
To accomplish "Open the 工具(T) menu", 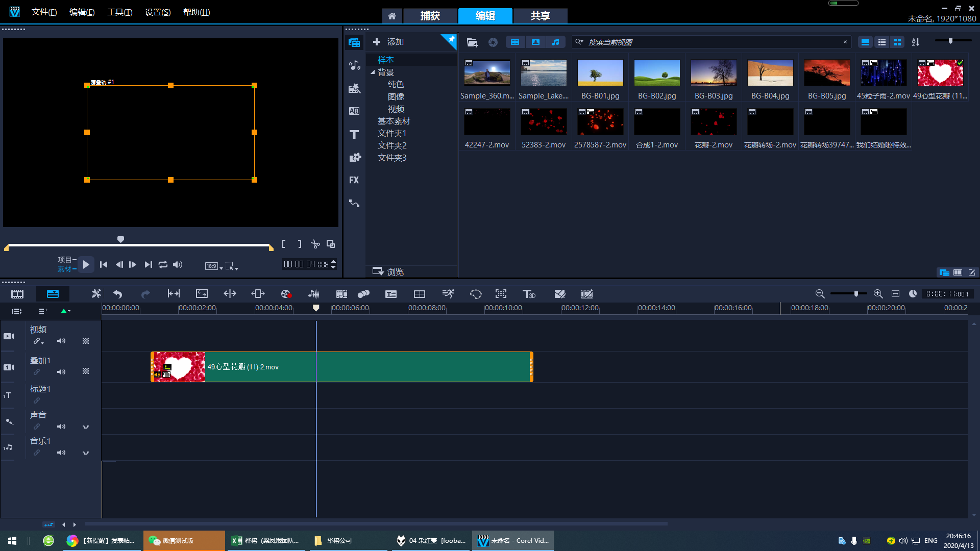I will 120,12.
